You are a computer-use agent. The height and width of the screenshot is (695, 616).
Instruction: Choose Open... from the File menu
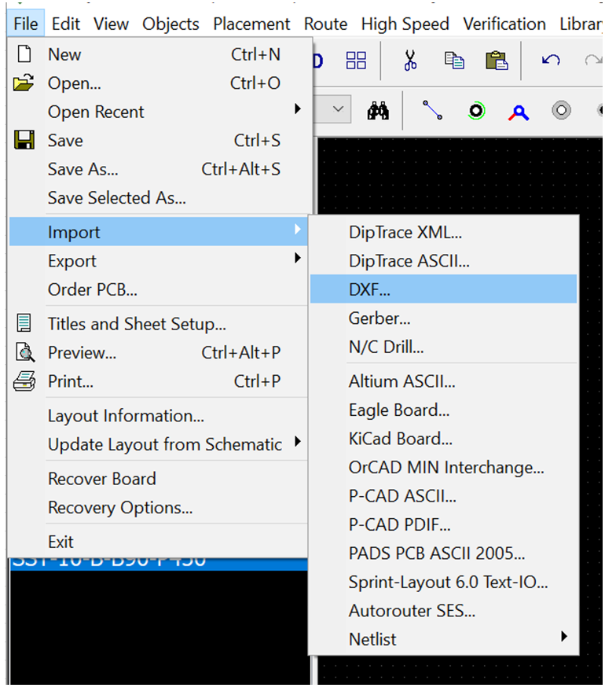tap(159, 83)
